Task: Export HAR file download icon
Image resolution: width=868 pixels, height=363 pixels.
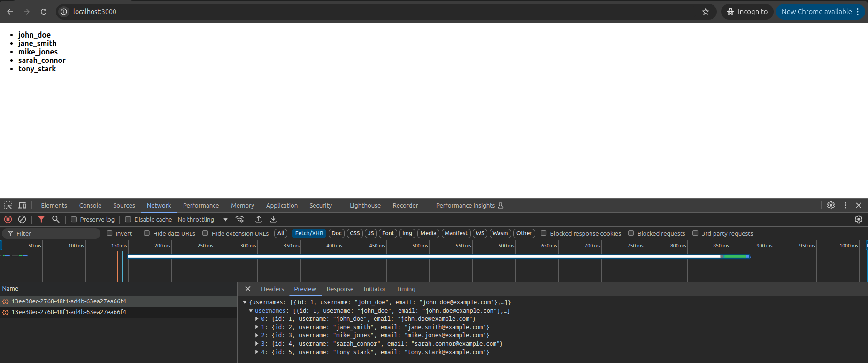Action: click(273, 219)
